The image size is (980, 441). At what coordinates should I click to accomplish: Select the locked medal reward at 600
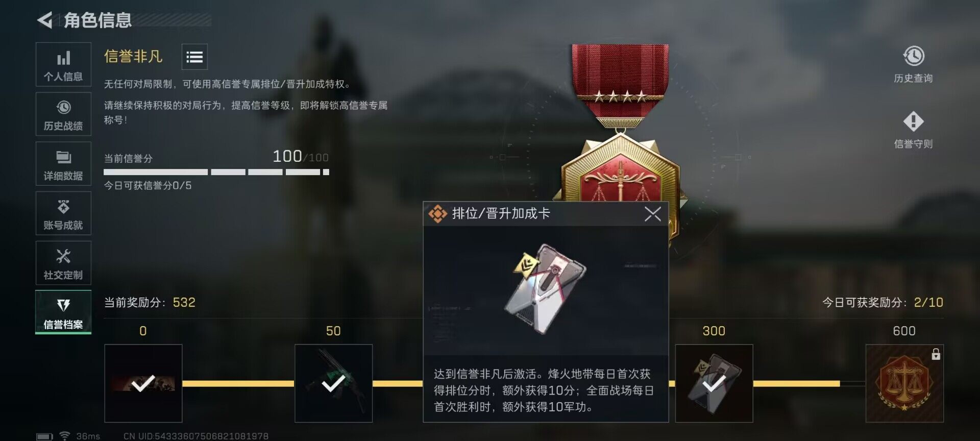[x=904, y=383]
